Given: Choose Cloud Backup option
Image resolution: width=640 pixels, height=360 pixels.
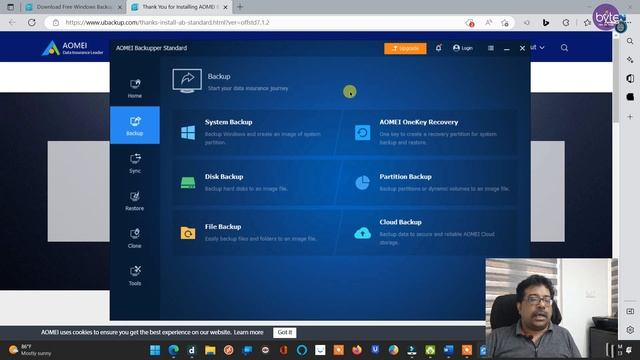Looking at the screenshot, I should pyautogui.click(x=426, y=232).
